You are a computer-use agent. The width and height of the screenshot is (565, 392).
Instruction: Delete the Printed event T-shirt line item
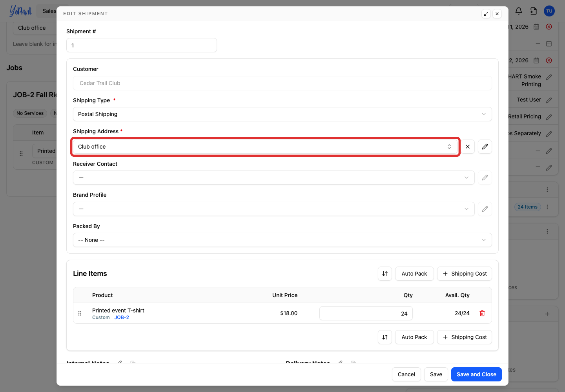482,313
